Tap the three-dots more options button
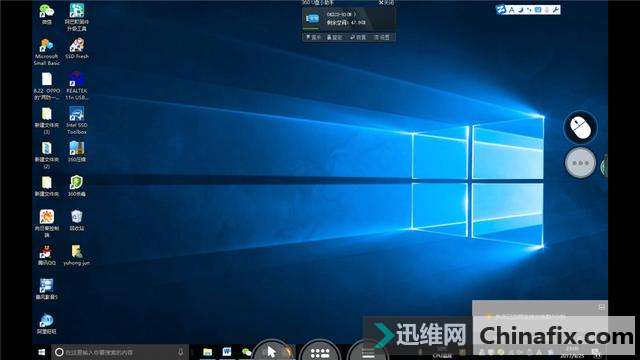 click(x=580, y=162)
